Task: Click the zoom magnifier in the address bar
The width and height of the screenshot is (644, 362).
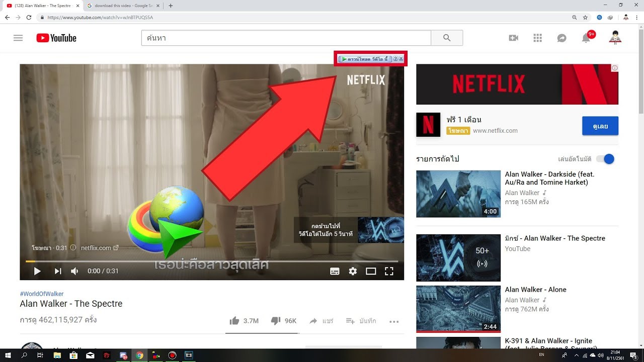Action: [574, 17]
